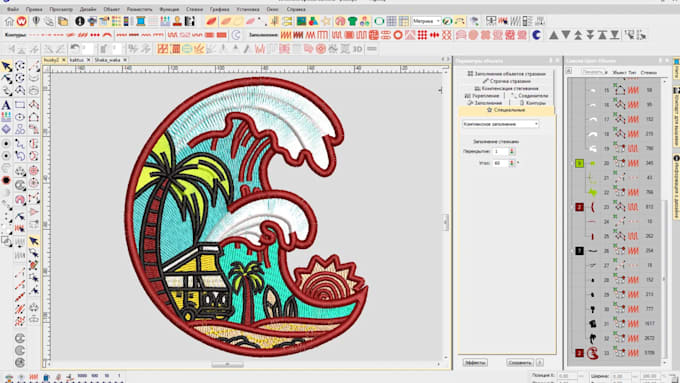The height and width of the screenshot is (383, 680).
Task: Select object row 15 in the list
Action: point(616,90)
